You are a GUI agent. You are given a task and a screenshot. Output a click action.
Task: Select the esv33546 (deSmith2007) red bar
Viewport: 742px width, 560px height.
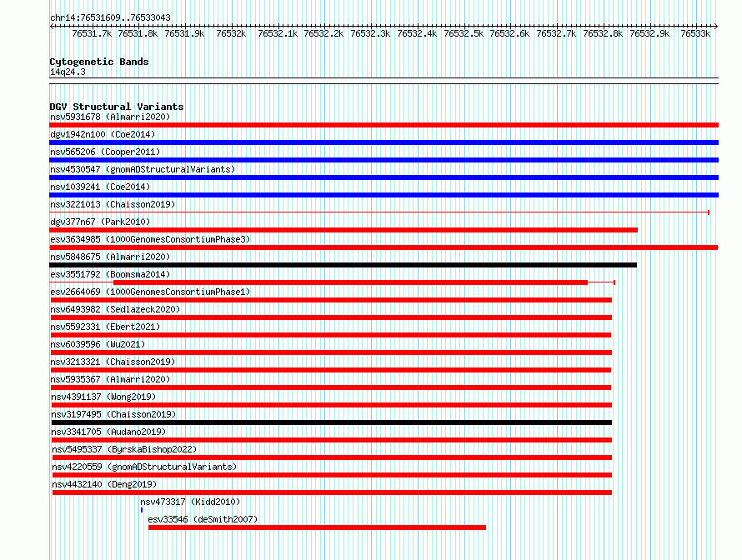(x=317, y=527)
